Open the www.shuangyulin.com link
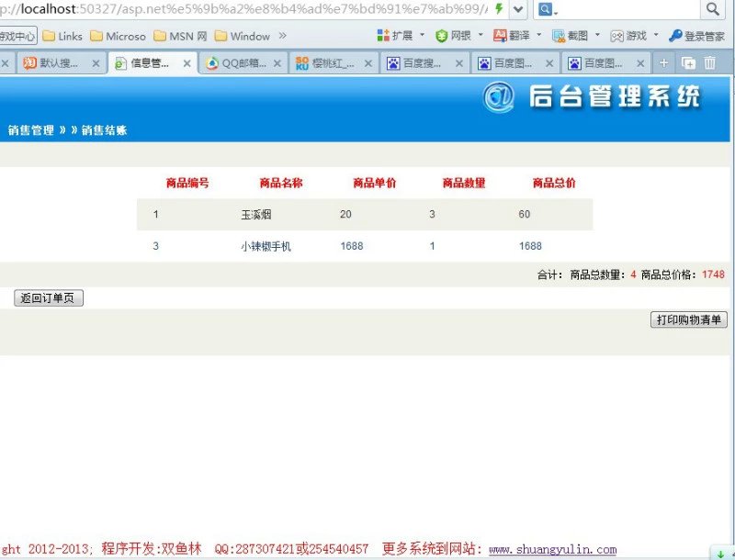The image size is (735, 560). coord(553,549)
